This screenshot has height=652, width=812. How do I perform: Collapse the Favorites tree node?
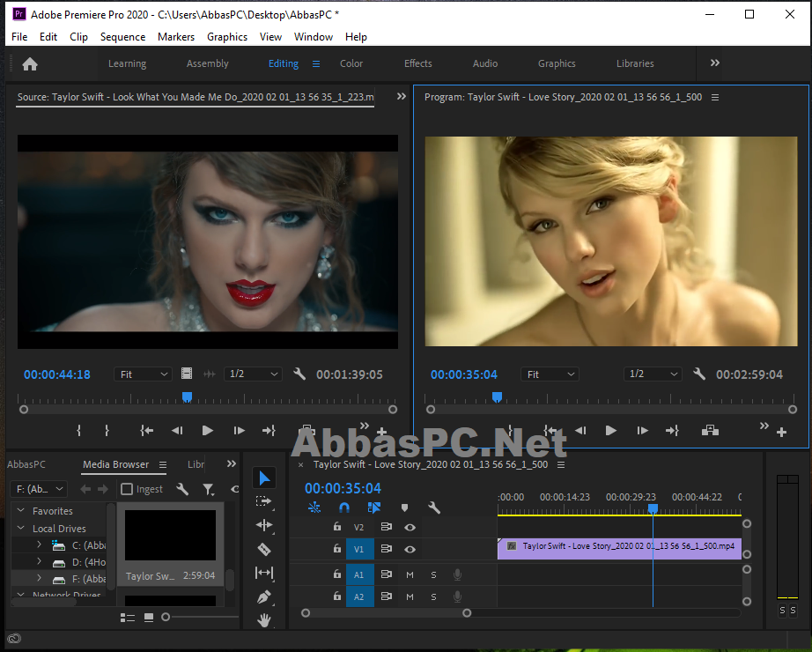click(21, 510)
